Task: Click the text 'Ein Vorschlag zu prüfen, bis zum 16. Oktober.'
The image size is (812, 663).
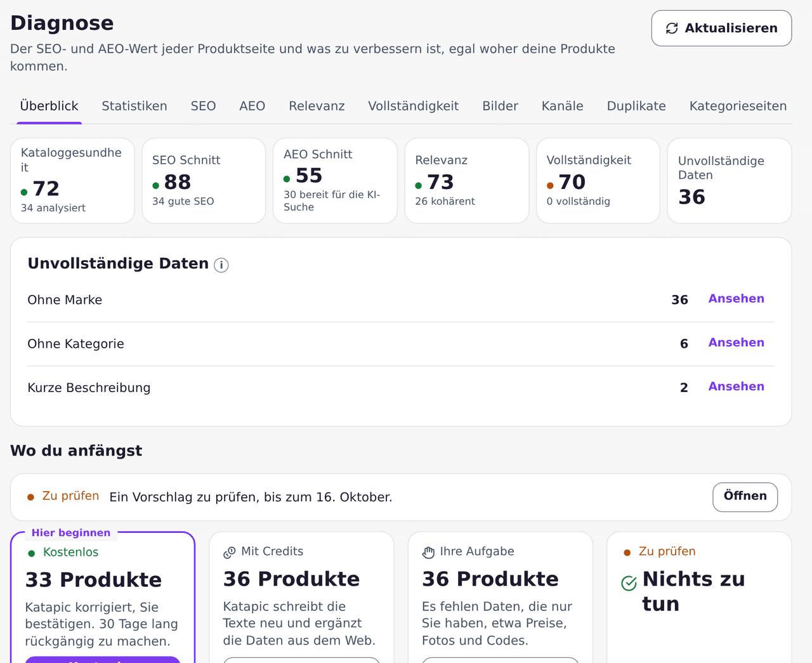Action: (251, 497)
